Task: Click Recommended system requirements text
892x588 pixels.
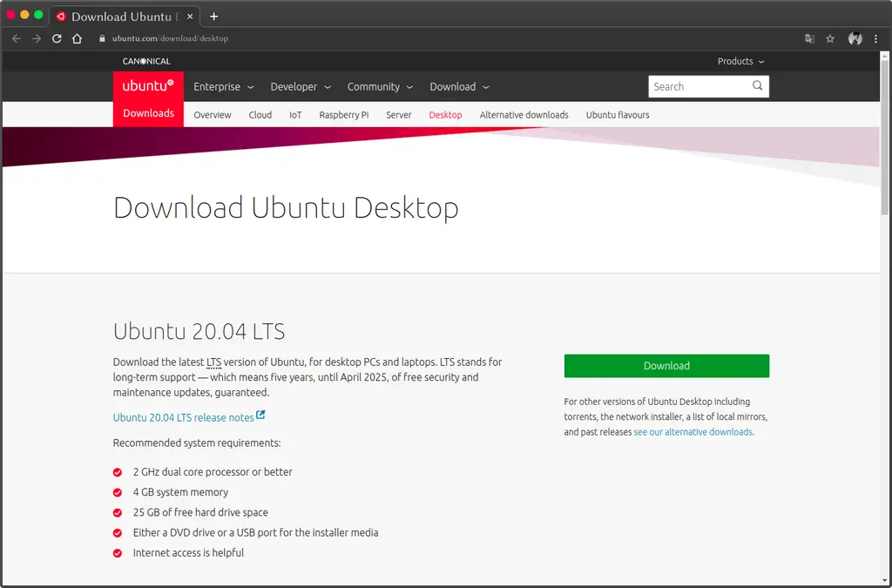Action: tap(197, 443)
